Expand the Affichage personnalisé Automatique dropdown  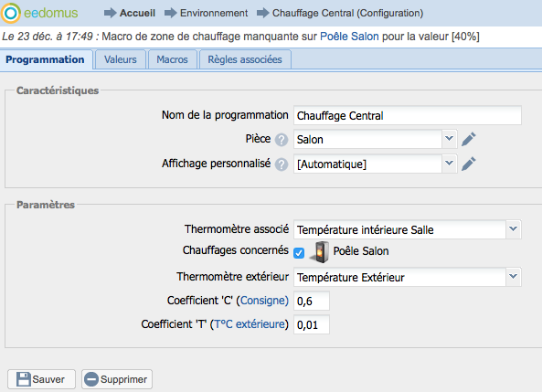tap(449, 164)
